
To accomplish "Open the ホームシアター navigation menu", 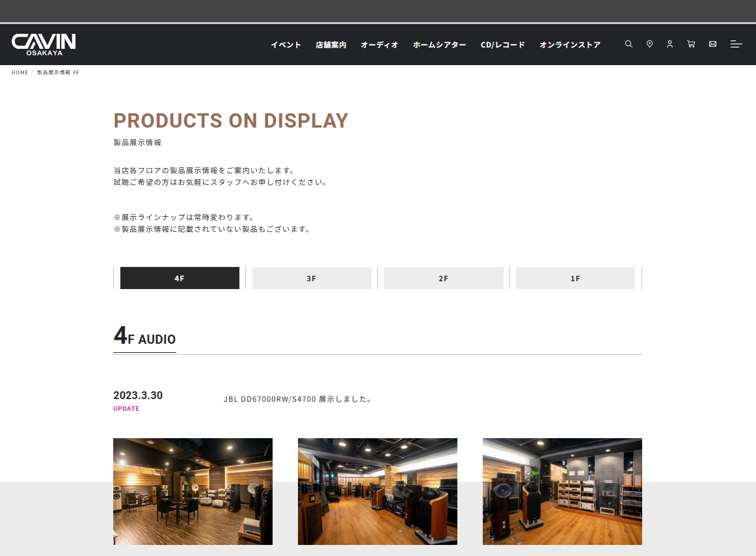I will coord(439,45).
